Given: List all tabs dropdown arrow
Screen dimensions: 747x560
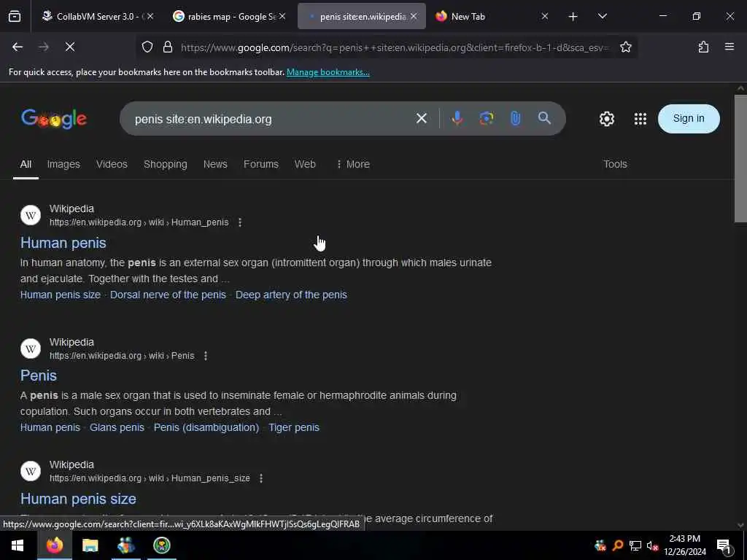Looking at the screenshot, I should [602, 17].
